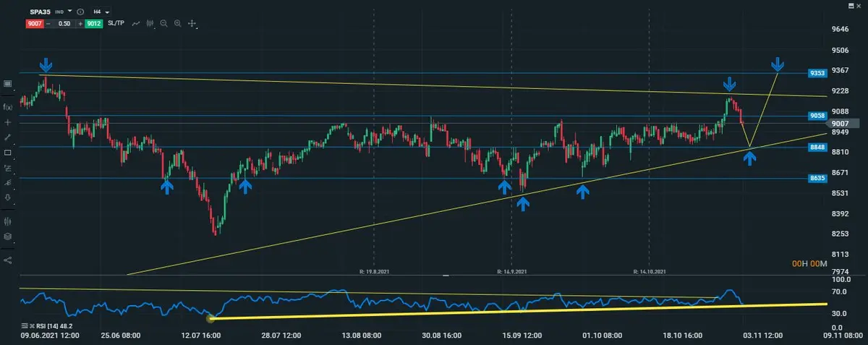Open the SPA35 instrument selector dropdown
The height and width of the screenshot is (345, 868).
pos(69,12)
